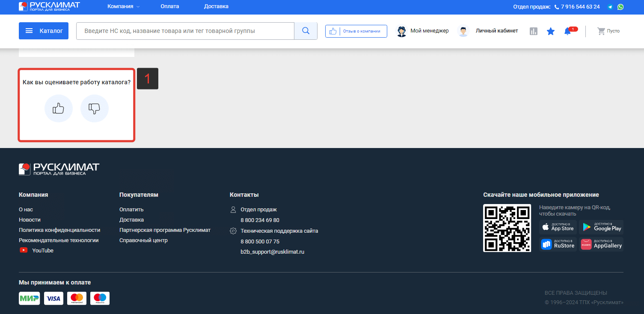This screenshot has height=314, width=644.
Task: Click phone number 8 800 234 69 80
Action: point(260,220)
